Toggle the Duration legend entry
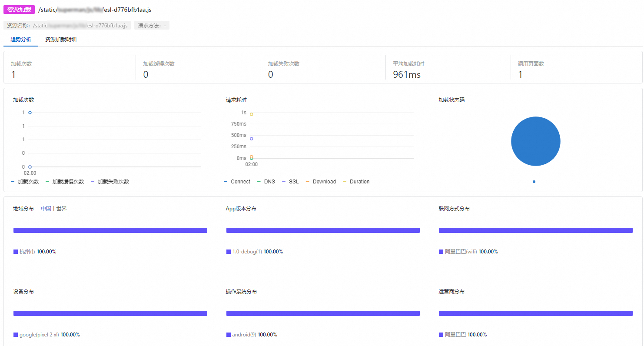This screenshot has height=346, width=644. [x=356, y=182]
